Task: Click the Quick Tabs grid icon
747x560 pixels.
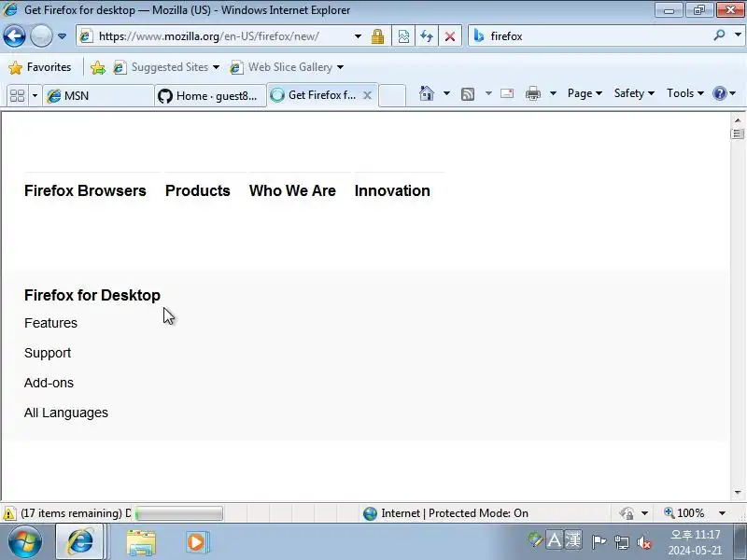Action: (17, 96)
